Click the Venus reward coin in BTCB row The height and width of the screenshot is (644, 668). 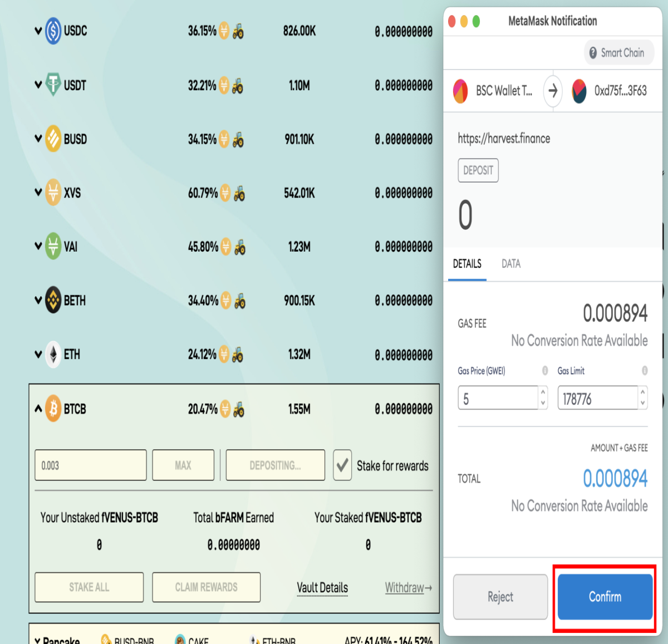(225, 409)
